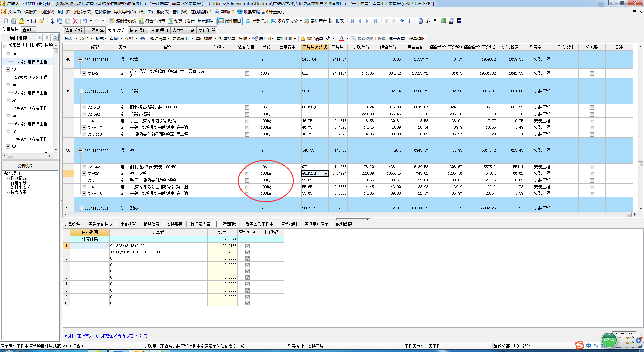The image size is (644, 352).
Task: Click the 计算式 cell in row 3
Action: pos(158,258)
